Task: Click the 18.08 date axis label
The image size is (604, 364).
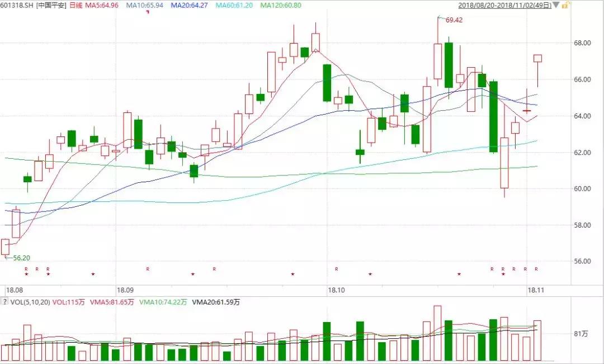Action: 14,290
